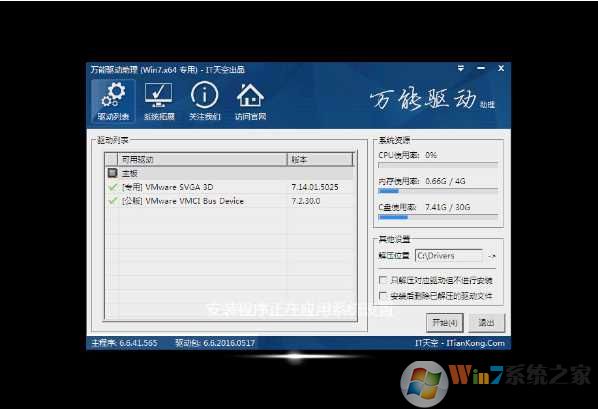Open the 关注我们 info icon
This screenshot has width=598, height=410.
[205, 101]
